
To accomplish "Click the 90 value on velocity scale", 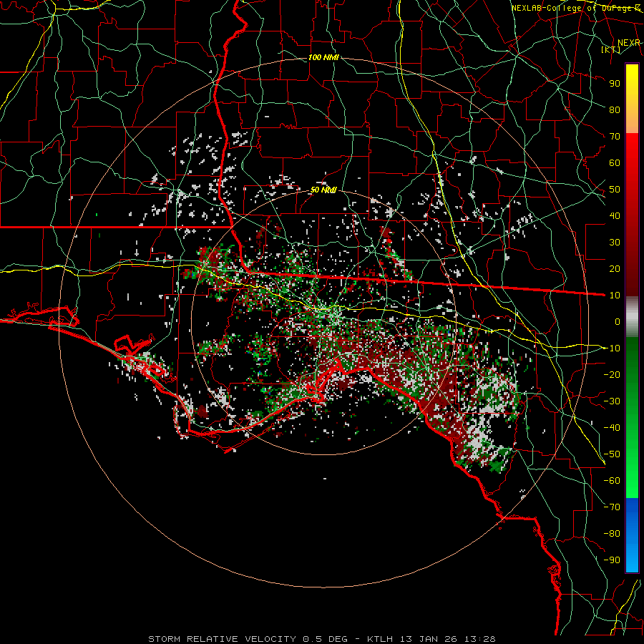I will point(615,84).
